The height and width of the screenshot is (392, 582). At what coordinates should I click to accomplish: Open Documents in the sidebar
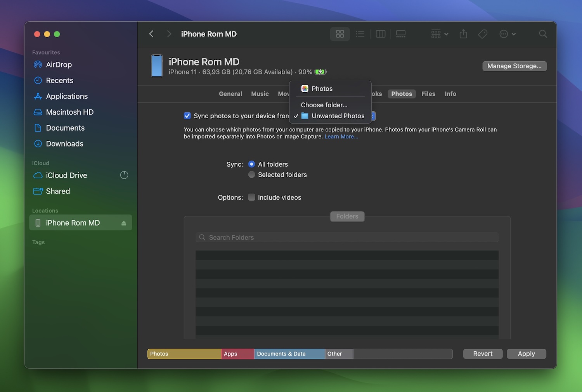80,128
